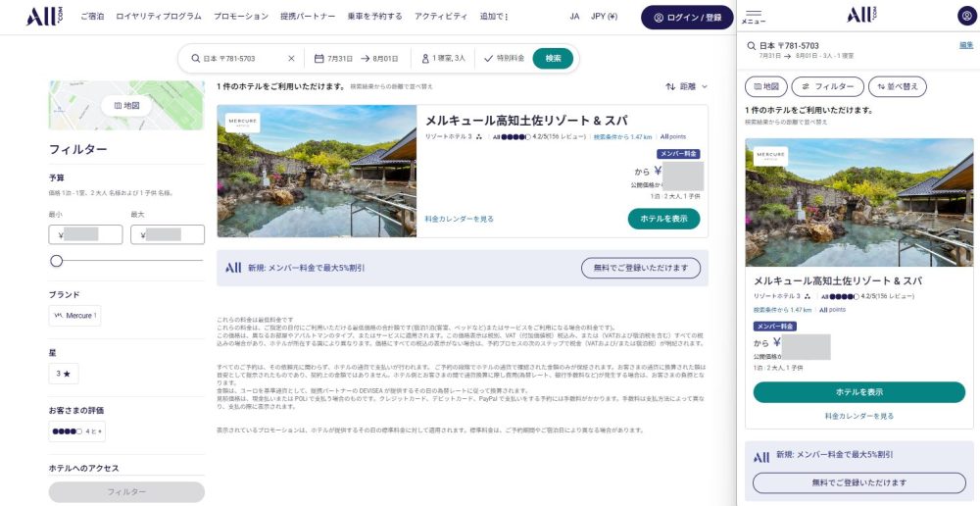Click メンバー料金 badge in desktop card

pos(678,154)
